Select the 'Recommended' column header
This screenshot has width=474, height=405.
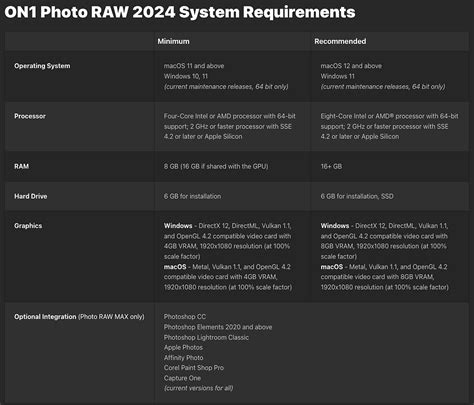click(x=340, y=41)
